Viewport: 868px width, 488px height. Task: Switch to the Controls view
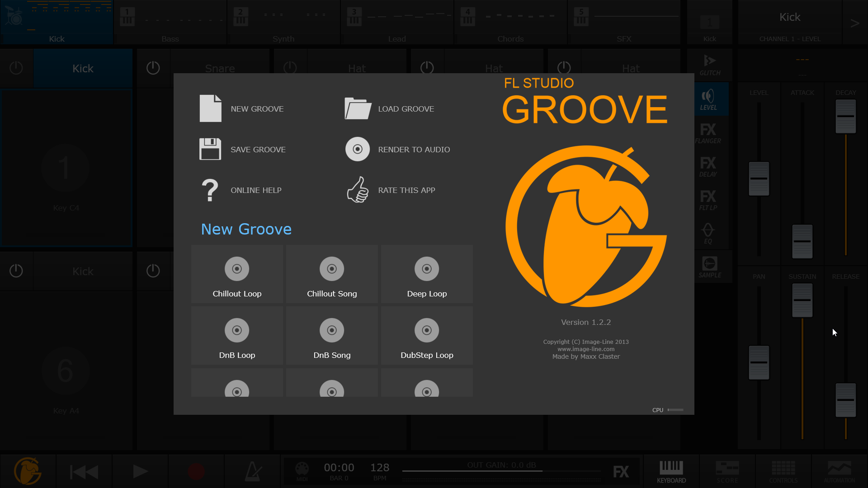[x=783, y=472]
